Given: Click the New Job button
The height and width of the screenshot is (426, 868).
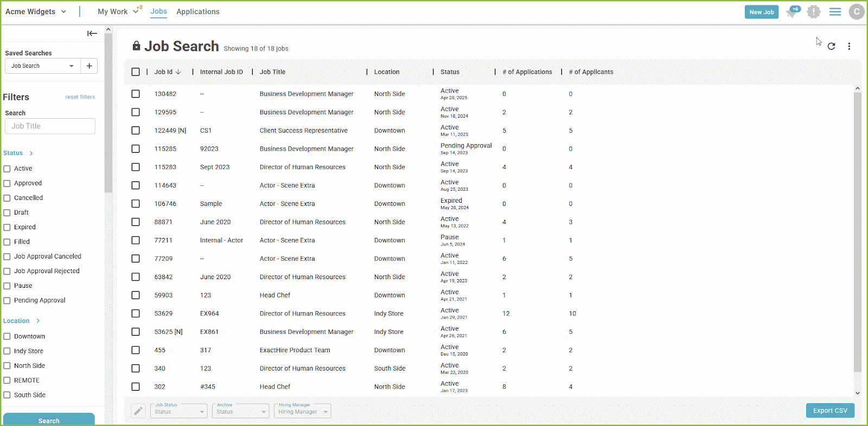Looking at the screenshot, I should (x=762, y=12).
